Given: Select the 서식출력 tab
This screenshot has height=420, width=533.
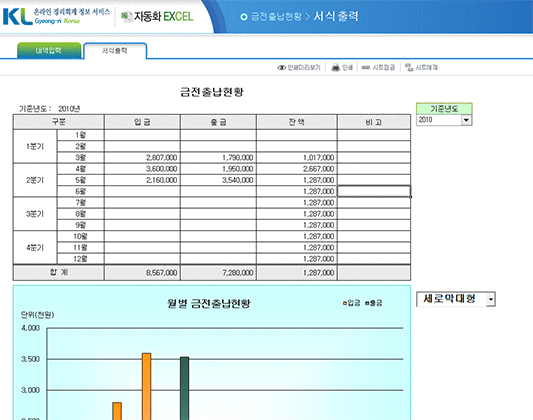Looking at the screenshot, I should [x=115, y=51].
